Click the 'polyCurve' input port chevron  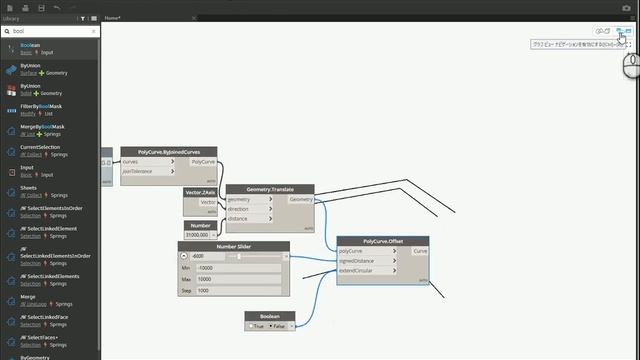(x=394, y=251)
